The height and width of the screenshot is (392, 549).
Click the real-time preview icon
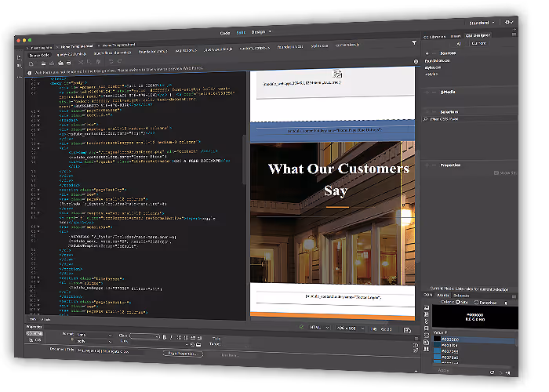coord(407,330)
